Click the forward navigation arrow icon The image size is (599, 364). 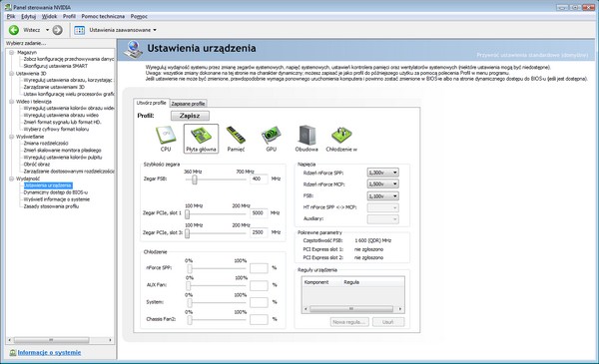[x=57, y=30]
